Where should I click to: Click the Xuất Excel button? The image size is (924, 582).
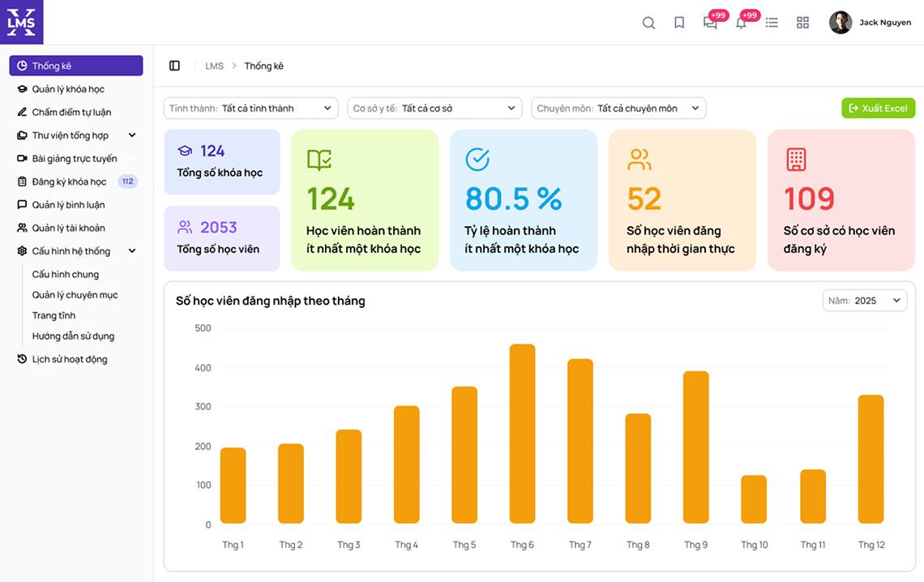(878, 109)
